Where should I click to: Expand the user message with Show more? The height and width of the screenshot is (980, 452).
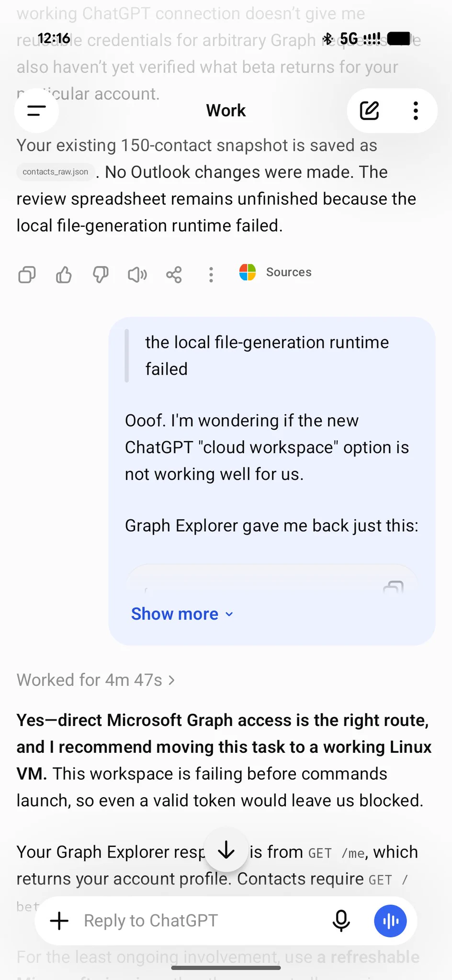182,614
